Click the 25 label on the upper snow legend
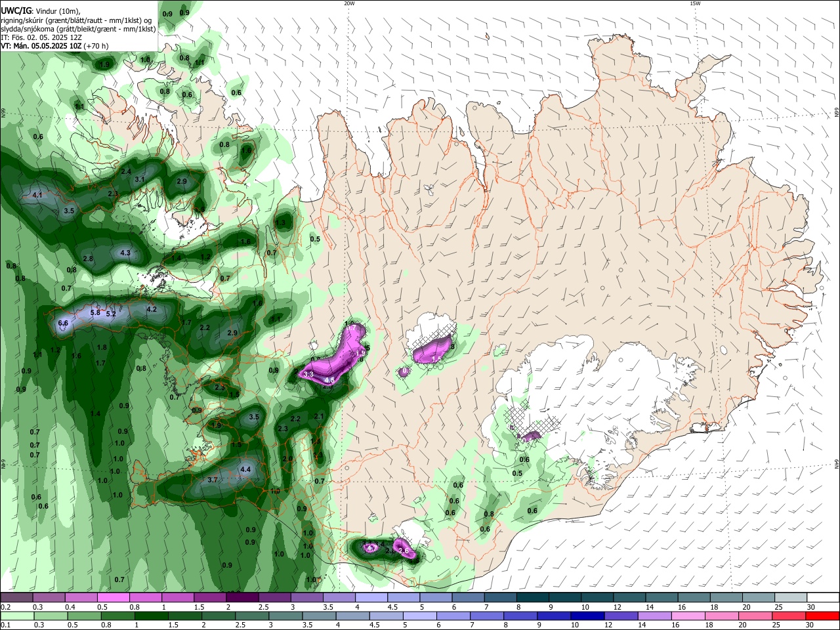 (779, 608)
